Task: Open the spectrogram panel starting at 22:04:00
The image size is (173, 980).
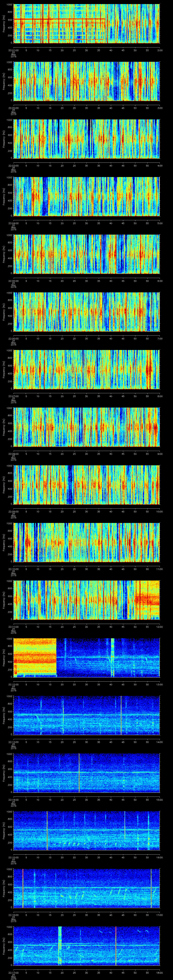Action: (87, 196)
